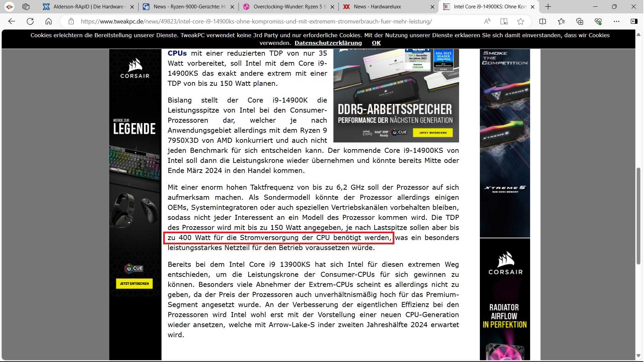
Task: Open the Datenschutzerklärung link
Action: coord(328,43)
